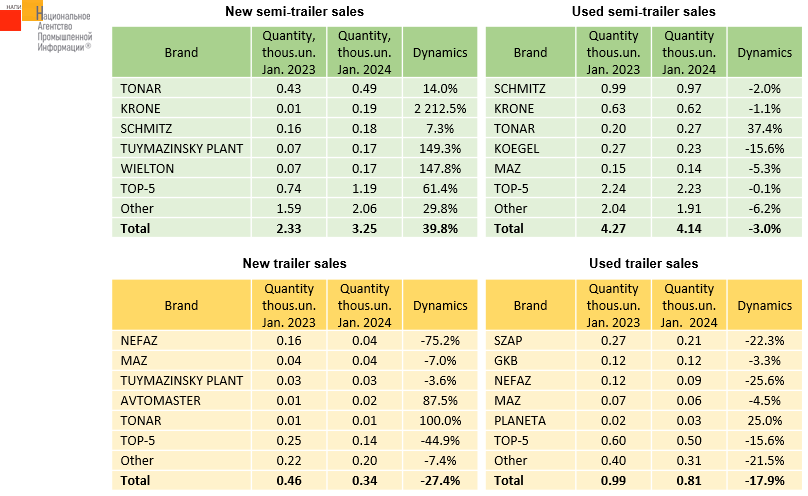Select the "New semi-trailer sales" table title
Image resolution: width=808 pixels, height=496 pixels.
293,12
